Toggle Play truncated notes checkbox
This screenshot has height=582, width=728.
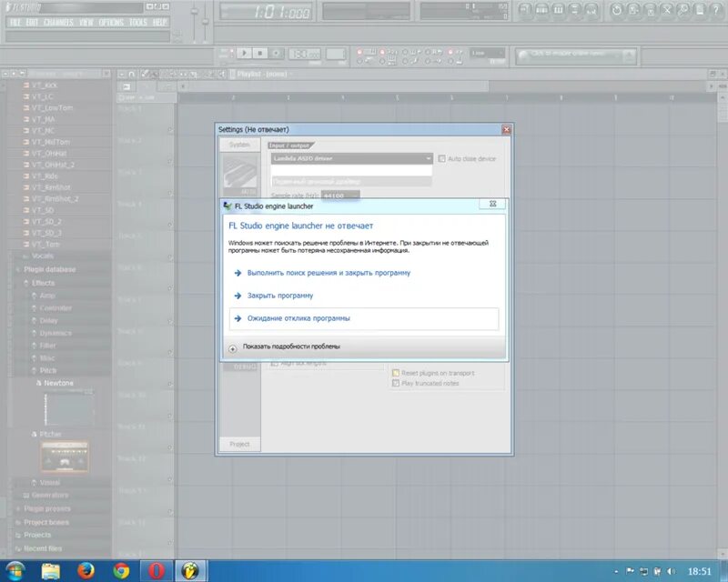point(396,384)
